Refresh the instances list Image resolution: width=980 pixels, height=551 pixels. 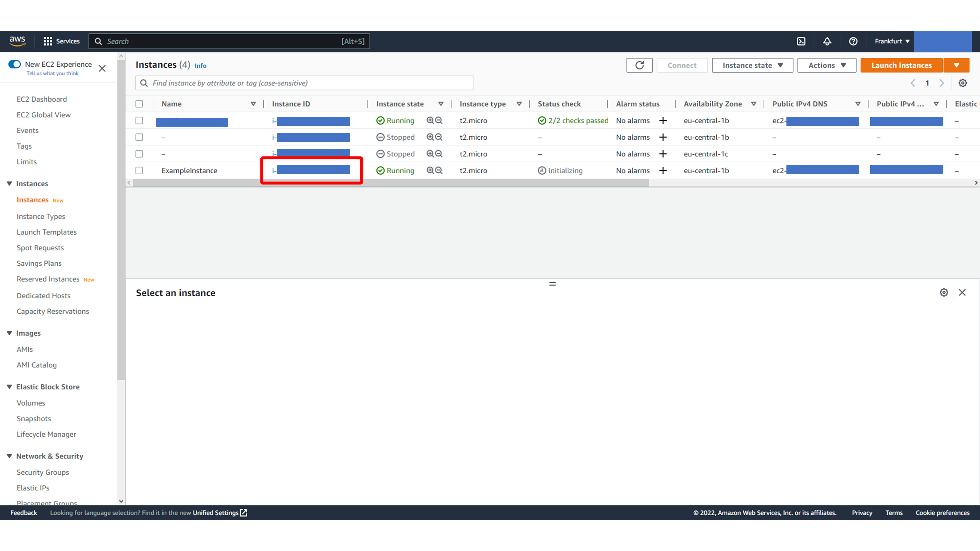coord(639,65)
